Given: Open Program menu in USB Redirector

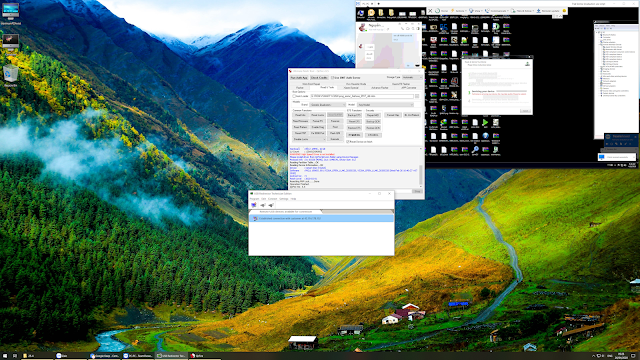Looking at the screenshot, I should [254, 199].
